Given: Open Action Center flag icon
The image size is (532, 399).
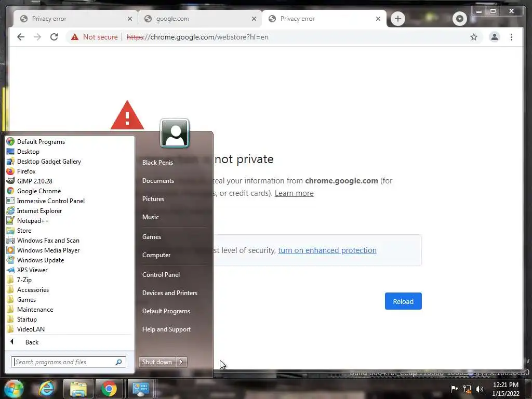Looking at the screenshot, I should 454,389.
